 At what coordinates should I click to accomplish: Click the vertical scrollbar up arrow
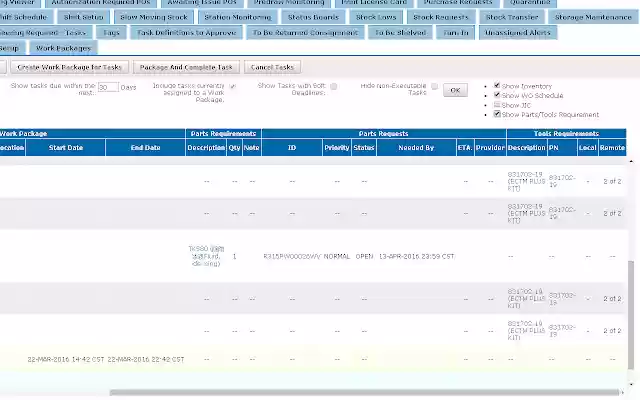click(x=631, y=162)
